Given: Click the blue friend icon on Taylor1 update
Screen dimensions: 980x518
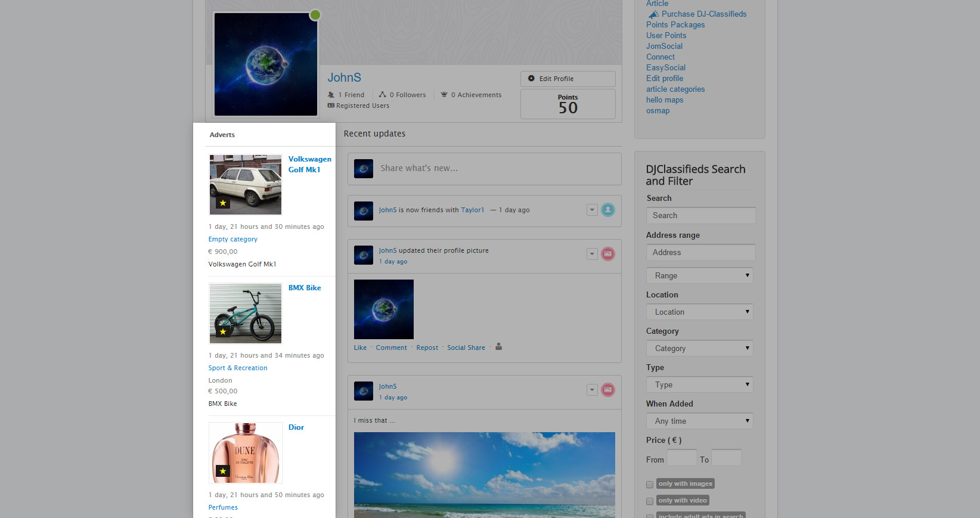Looking at the screenshot, I should tap(607, 210).
